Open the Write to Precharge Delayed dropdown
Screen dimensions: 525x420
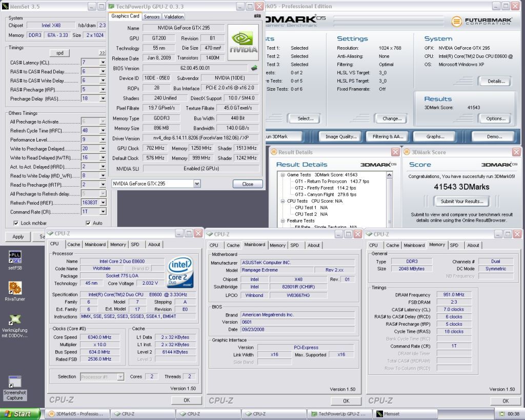103,148
